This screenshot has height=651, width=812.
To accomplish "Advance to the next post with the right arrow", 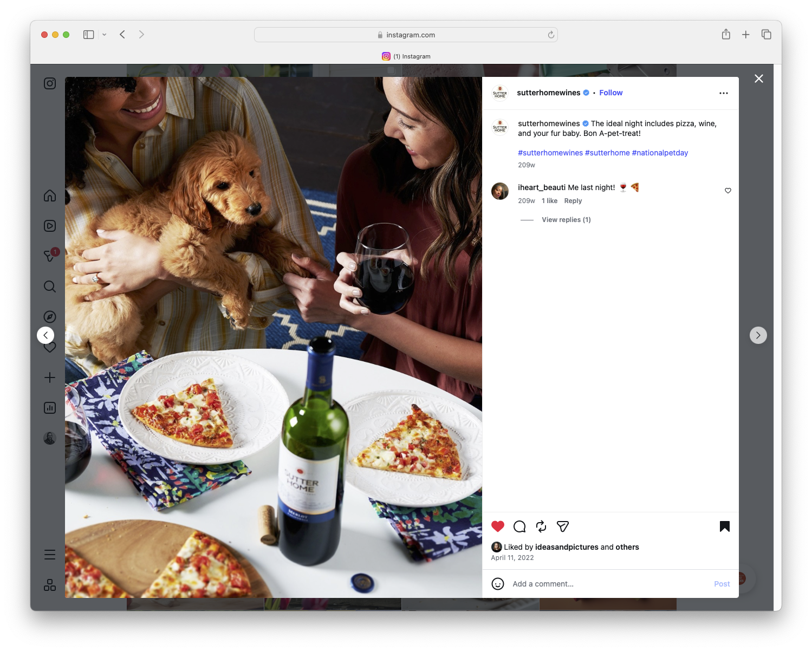I will tap(758, 335).
